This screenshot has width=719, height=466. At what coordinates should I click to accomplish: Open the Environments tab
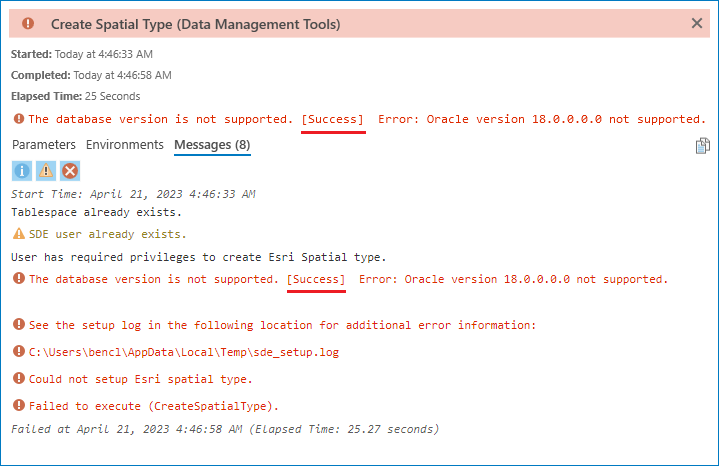(125, 145)
